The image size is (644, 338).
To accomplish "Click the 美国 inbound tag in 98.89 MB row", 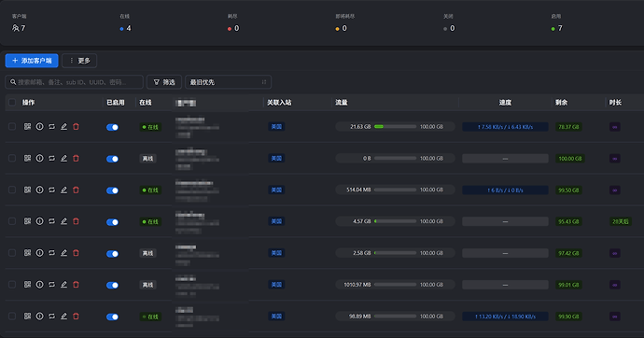I will coord(276,317).
